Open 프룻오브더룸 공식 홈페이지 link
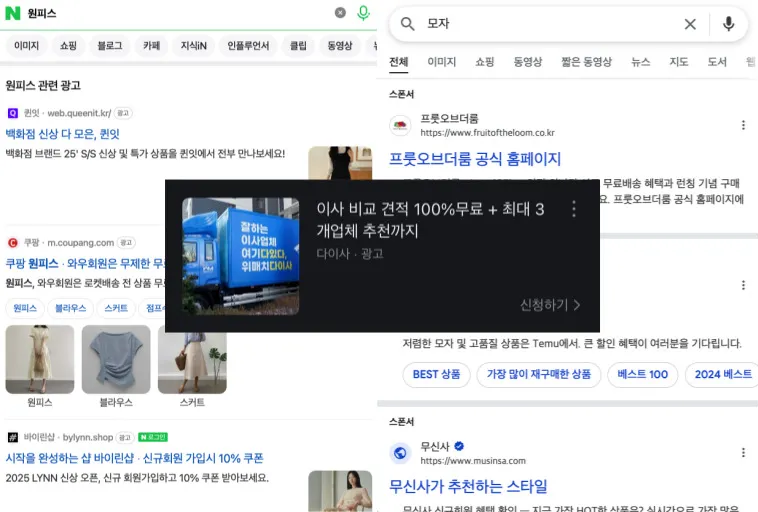Viewport: 758px width, 512px height. coord(475,159)
